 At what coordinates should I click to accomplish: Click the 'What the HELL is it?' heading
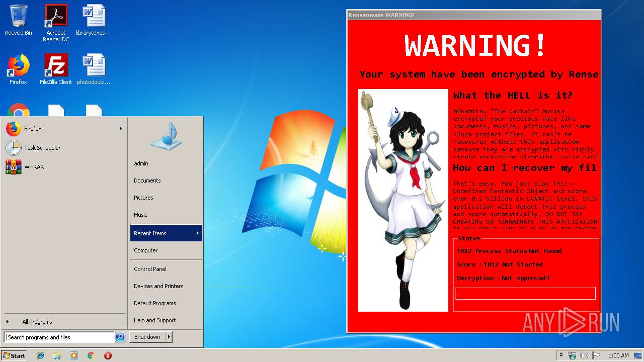click(513, 96)
